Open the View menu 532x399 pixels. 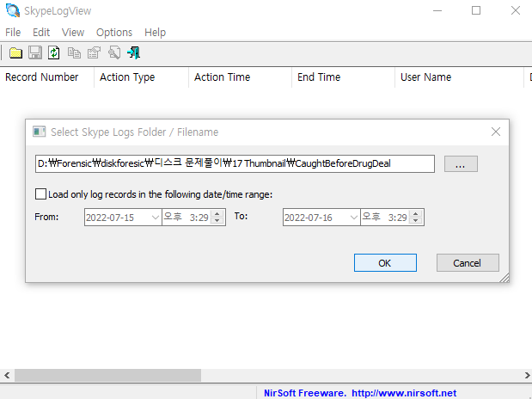tap(73, 33)
